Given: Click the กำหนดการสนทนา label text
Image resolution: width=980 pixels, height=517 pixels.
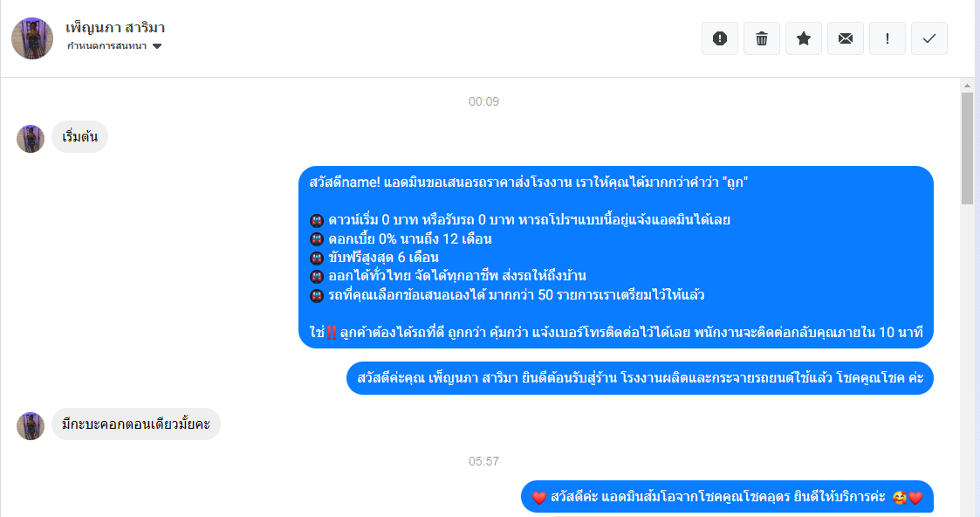Looking at the screenshot, I should 106,46.
